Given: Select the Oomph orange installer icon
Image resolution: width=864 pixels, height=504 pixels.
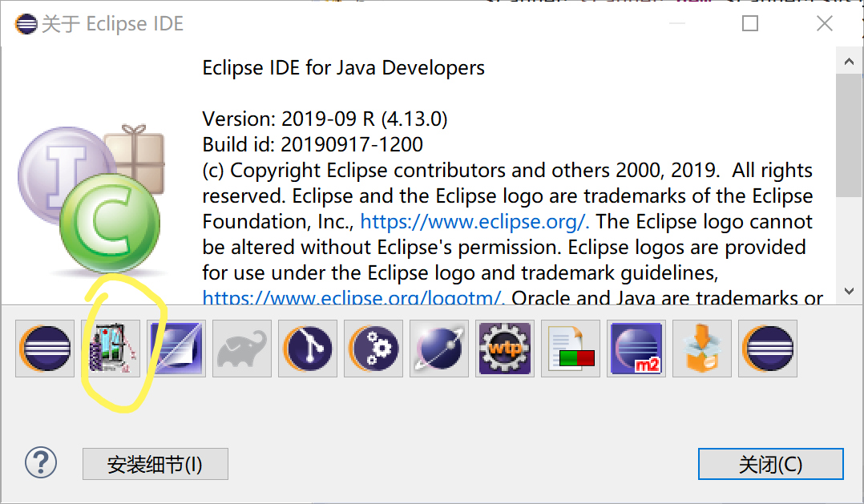Looking at the screenshot, I should coord(701,349).
